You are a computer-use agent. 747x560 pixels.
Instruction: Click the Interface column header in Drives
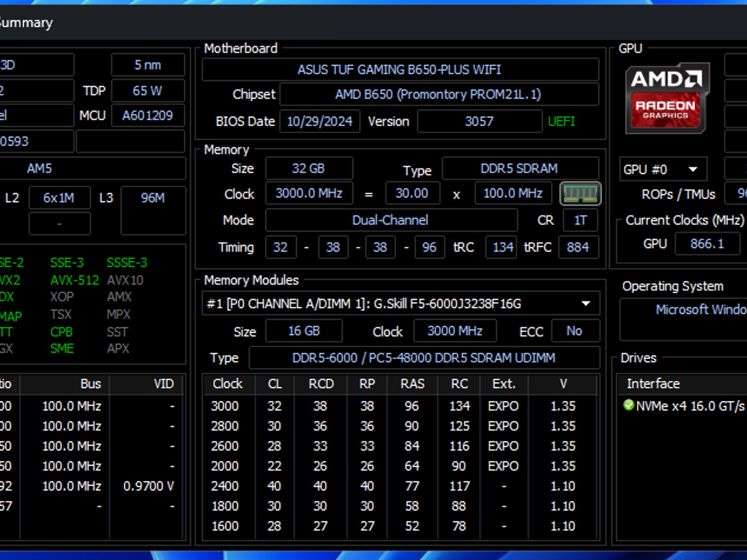(653, 384)
